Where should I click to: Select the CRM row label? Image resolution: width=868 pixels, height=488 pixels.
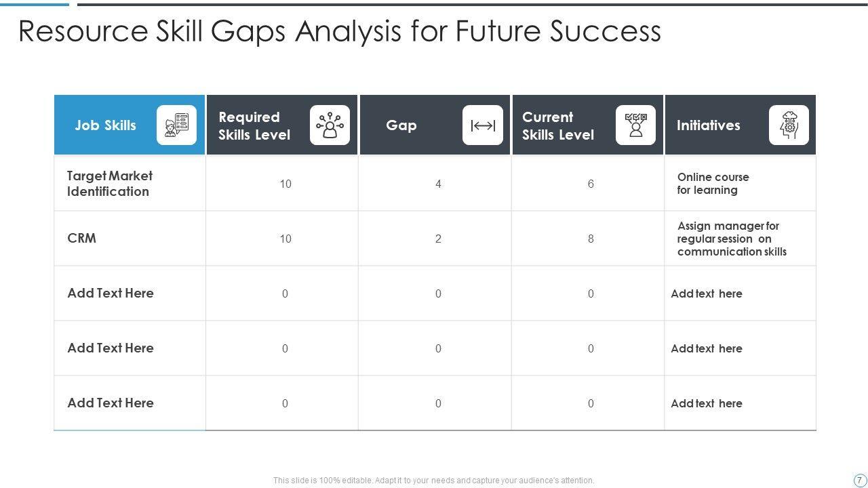(82, 238)
